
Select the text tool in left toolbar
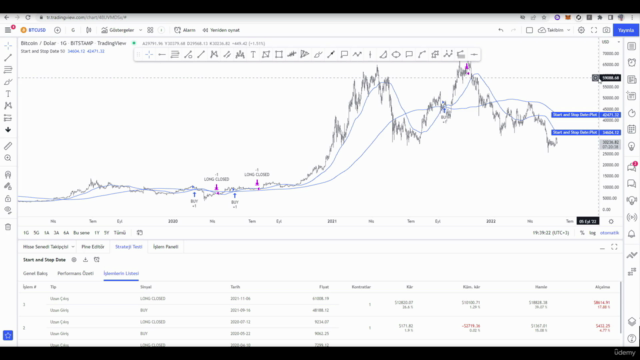pyautogui.click(x=8, y=93)
